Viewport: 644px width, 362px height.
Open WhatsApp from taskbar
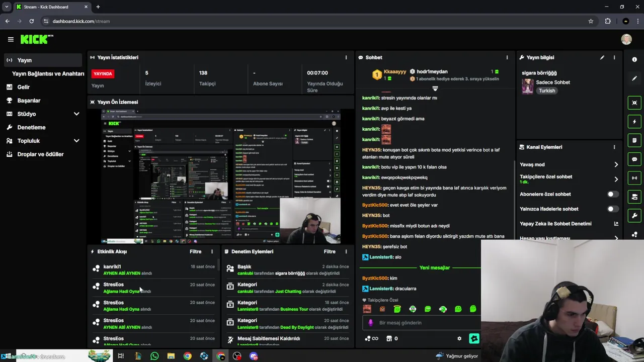[x=154, y=356]
